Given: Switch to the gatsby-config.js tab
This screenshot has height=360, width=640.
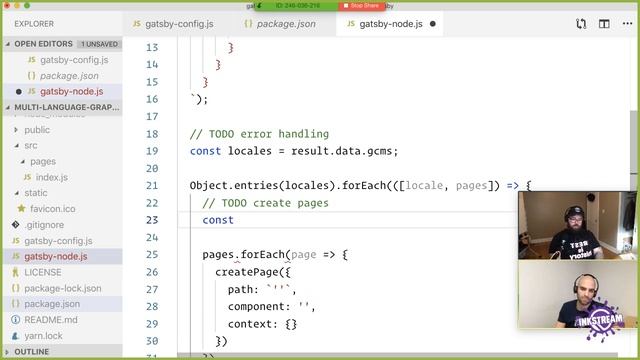Looking at the screenshot, I should click(x=173, y=24).
